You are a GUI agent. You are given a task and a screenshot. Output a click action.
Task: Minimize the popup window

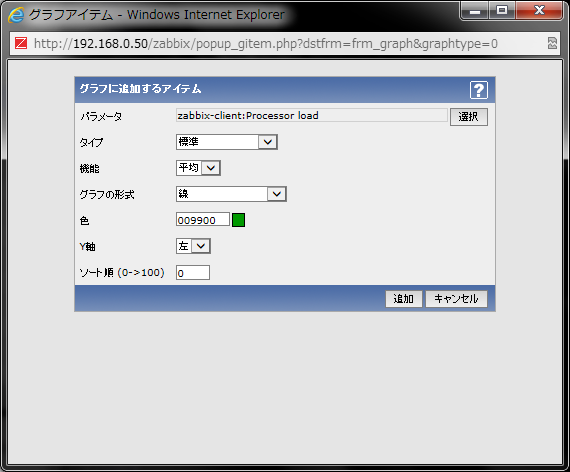coord(475,11)
